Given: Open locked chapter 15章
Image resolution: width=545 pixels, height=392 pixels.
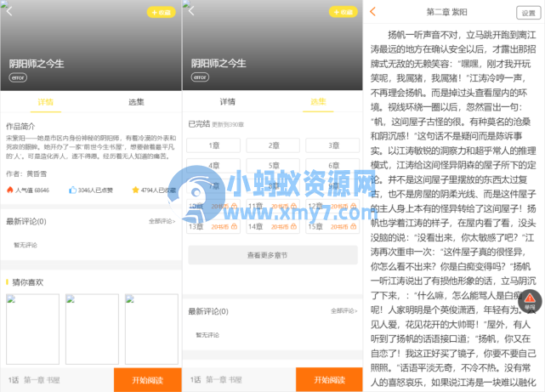Looking at the screenshot, I should (332, 226).
